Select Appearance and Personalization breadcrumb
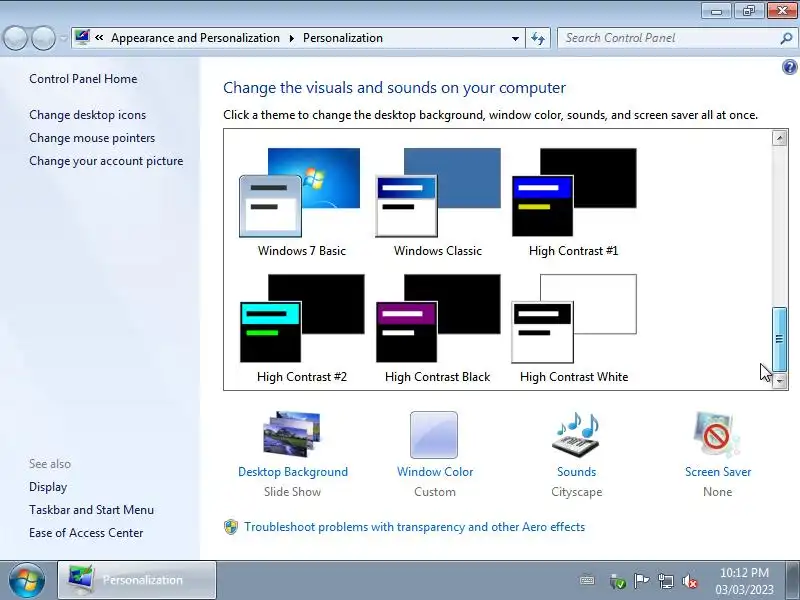 click(x=195, y=38)
